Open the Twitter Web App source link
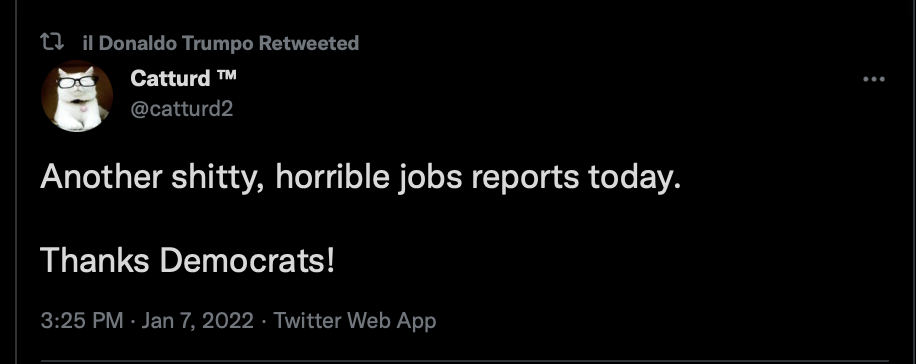This screenshot has width=916, height=364. coord(355,321)
